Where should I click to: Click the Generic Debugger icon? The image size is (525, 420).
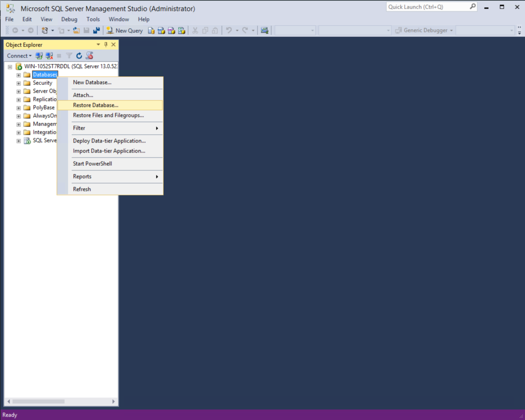click(399, 31)
